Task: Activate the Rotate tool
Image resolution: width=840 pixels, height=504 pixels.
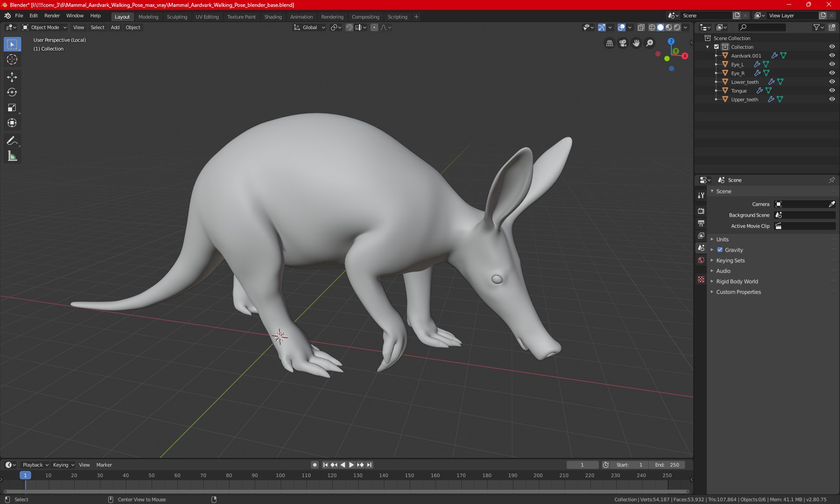Action: tap(12, 92)
